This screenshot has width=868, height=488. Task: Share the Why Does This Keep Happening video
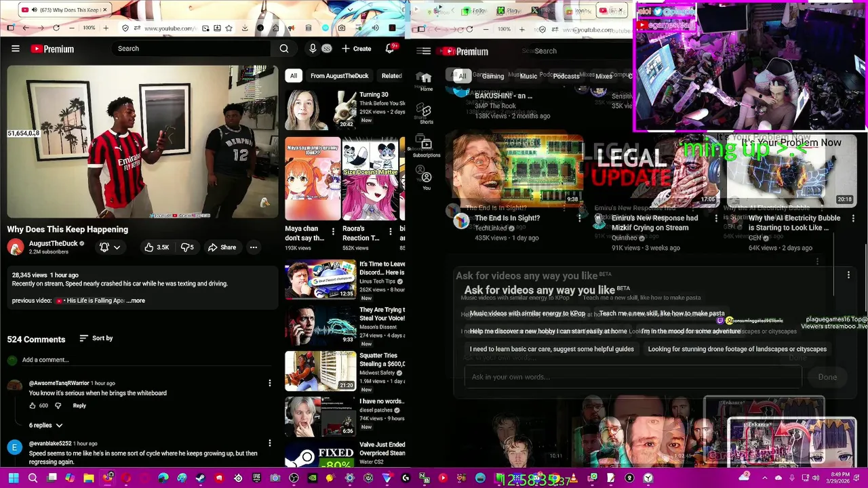coord(222,247)
